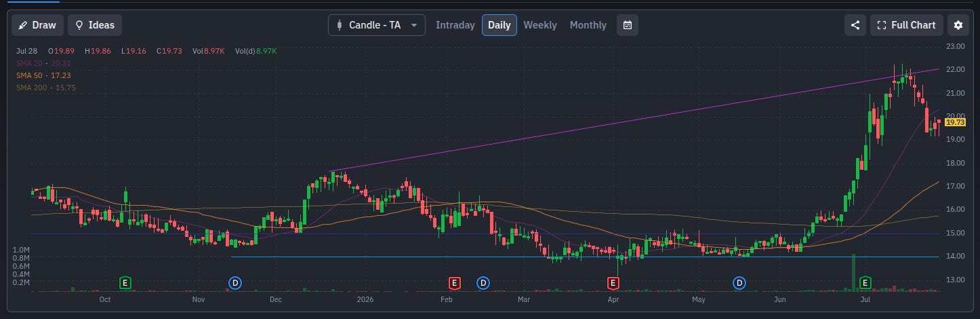Click the D dividend marker between Feb and Mar
This screenshot has width=980, height=319.
point(483,282)
